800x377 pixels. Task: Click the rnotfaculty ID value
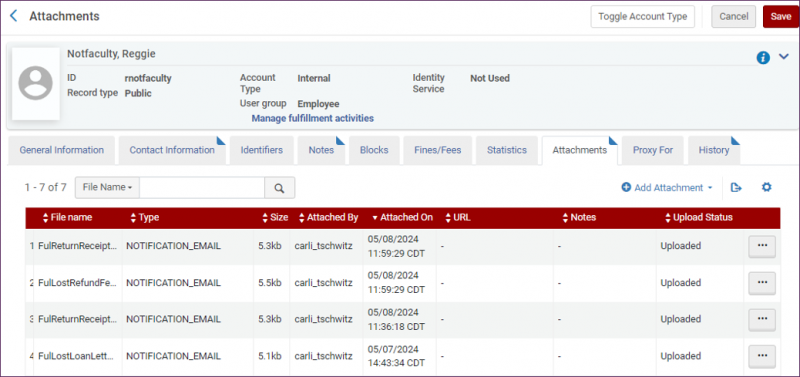[x=148, y=79]
